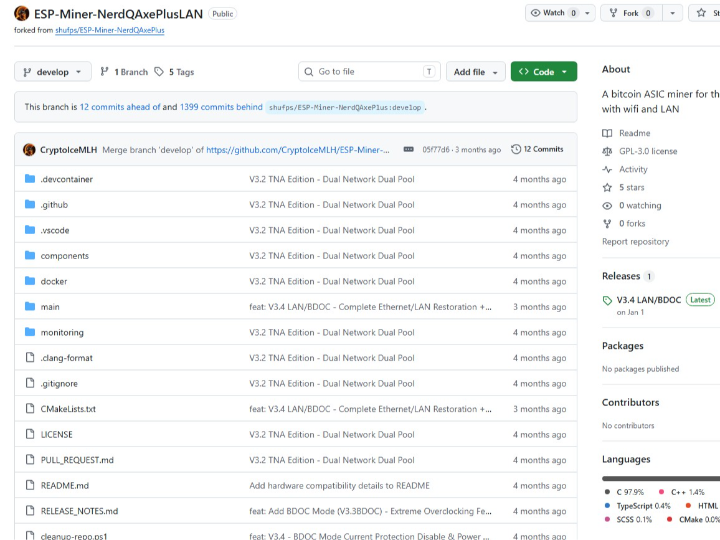Click the V3.4 LAN/BDOC release tag icon

pyautogui.click(x=608, y=300)
